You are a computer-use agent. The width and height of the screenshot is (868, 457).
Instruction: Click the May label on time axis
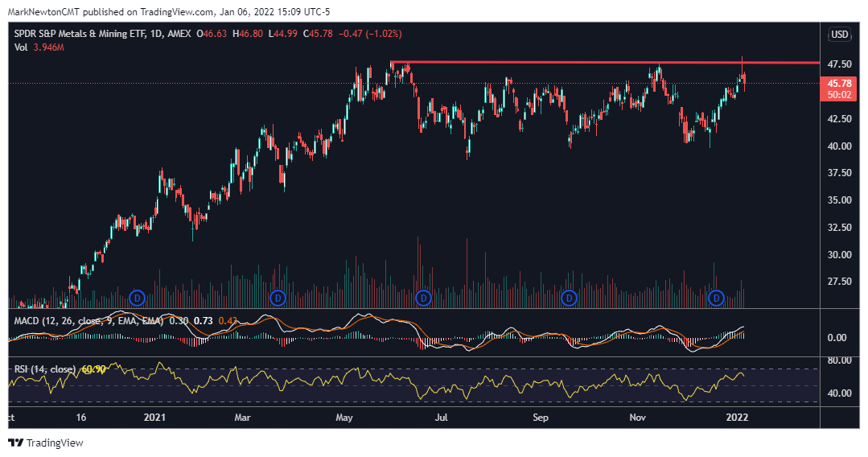345,418
